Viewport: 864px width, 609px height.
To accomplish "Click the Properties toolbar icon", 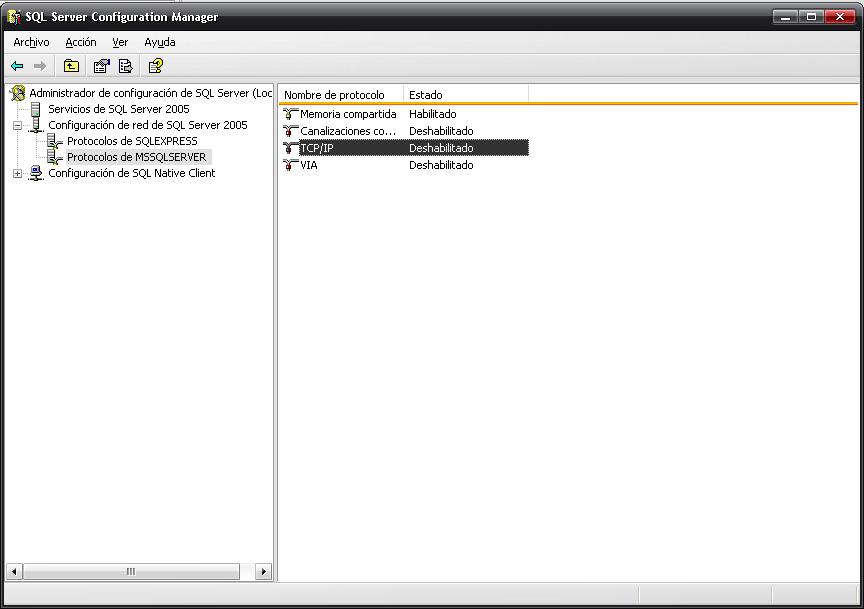I will point(98,66).
